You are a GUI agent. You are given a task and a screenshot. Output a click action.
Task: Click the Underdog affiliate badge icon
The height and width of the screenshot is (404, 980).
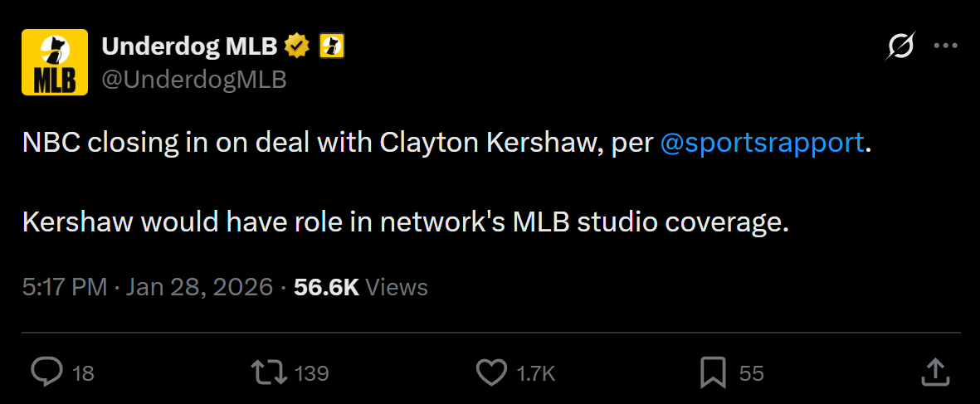click(332, 46)
